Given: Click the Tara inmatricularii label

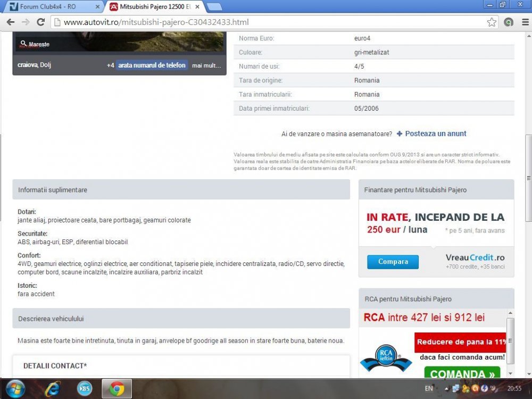Looking at the screenshot, I should (x=265, y=95).
